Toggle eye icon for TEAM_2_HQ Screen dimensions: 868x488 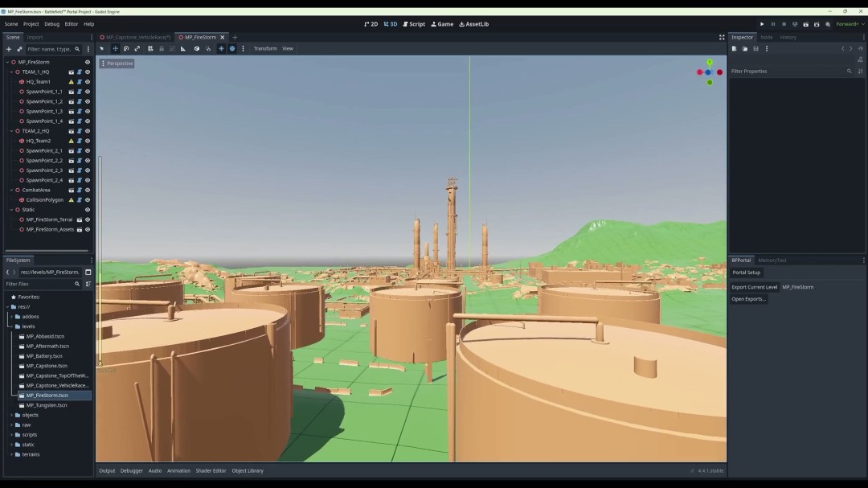(88, 131)
